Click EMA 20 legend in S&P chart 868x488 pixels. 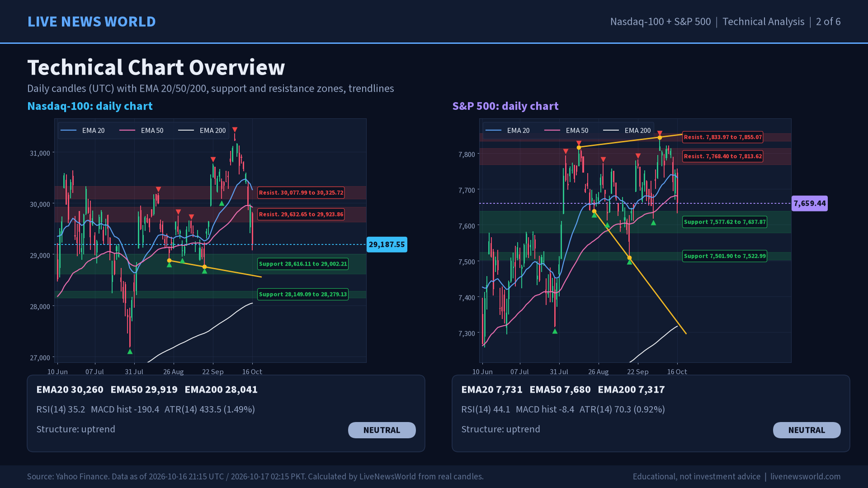(x=508, y=131)
